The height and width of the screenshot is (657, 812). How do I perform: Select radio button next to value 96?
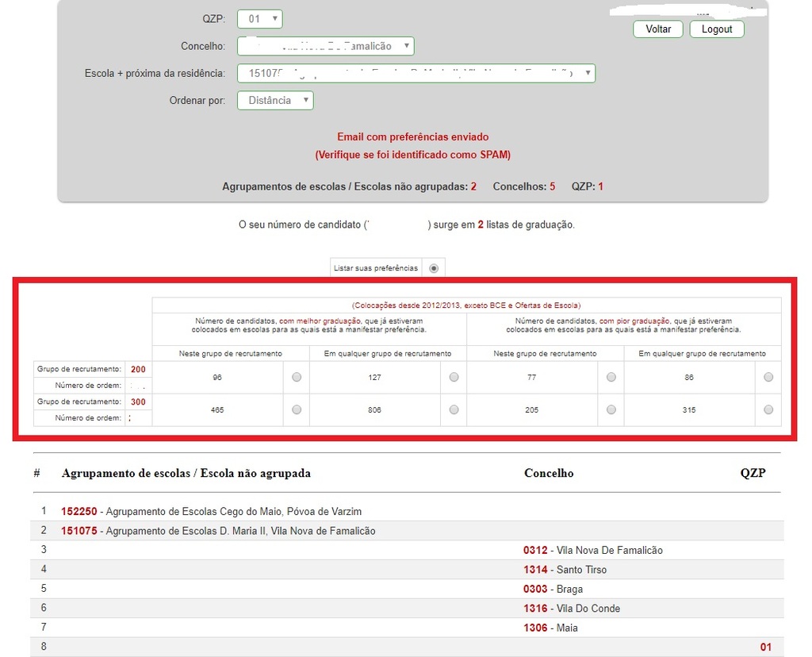click(297, 378)
